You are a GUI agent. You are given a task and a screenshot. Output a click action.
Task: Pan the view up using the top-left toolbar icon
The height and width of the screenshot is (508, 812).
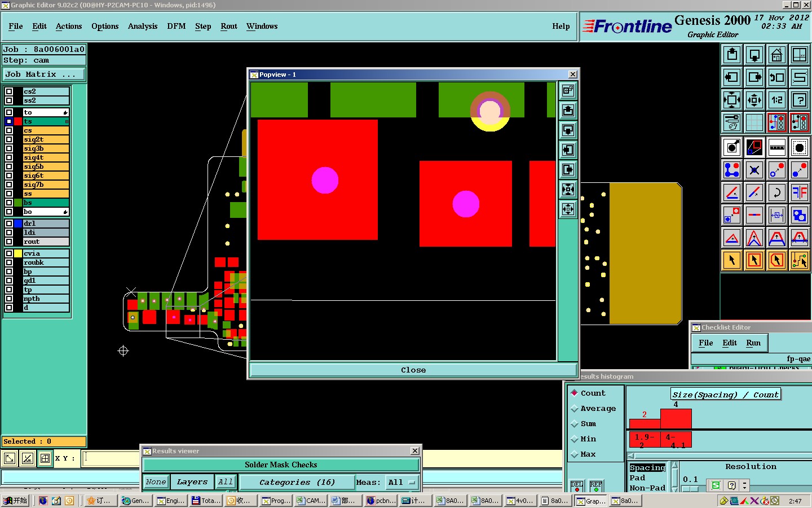pos(732,55)
